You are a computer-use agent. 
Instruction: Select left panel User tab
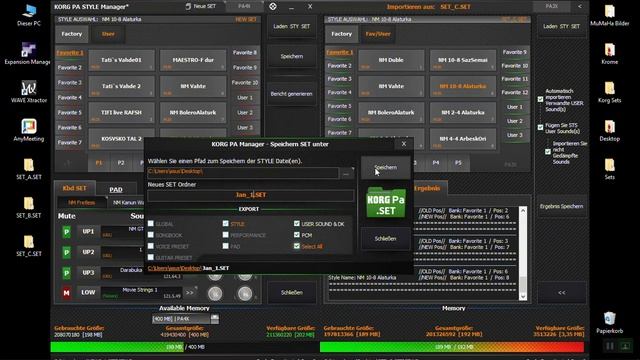(108, 34)
